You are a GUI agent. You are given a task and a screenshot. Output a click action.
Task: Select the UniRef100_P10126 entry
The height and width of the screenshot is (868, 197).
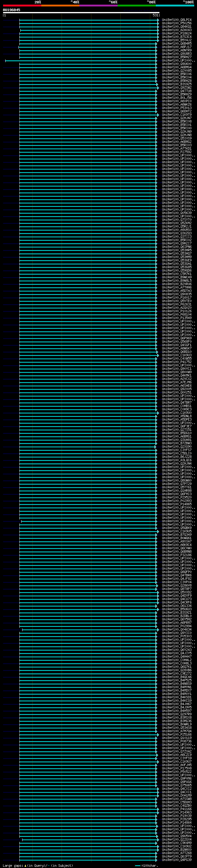pyautogui.click(x=177, y=311)
